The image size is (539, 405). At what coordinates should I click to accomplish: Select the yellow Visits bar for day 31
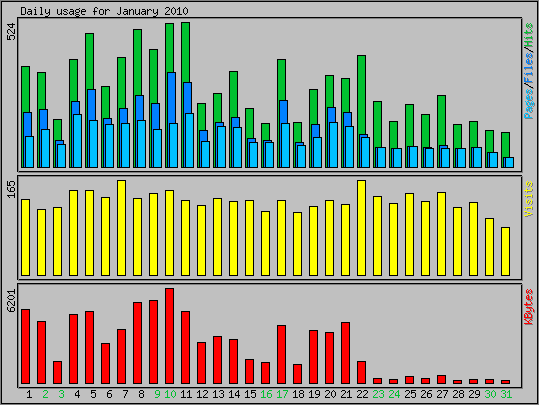point(505,251)
